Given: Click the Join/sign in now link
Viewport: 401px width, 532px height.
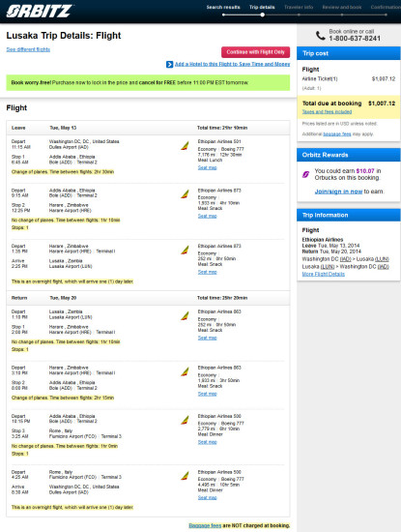Looking at the screenshot, I should (338, 192).
